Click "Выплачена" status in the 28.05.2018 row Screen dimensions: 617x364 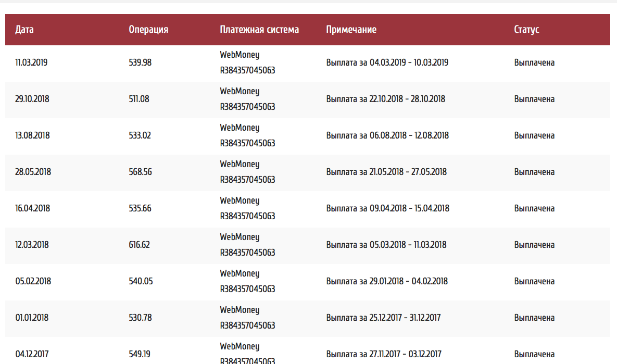coord(534,172)
